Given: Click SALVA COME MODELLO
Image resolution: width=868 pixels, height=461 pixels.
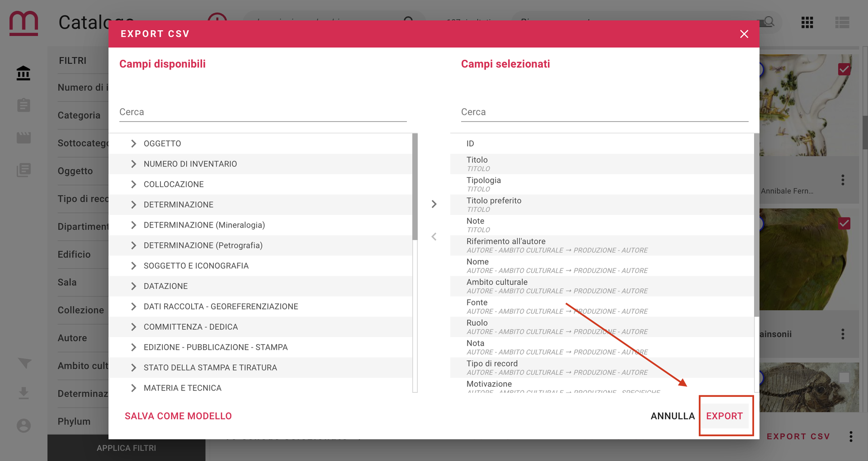Looking at the screenshot, I should [x=178, y=416].
